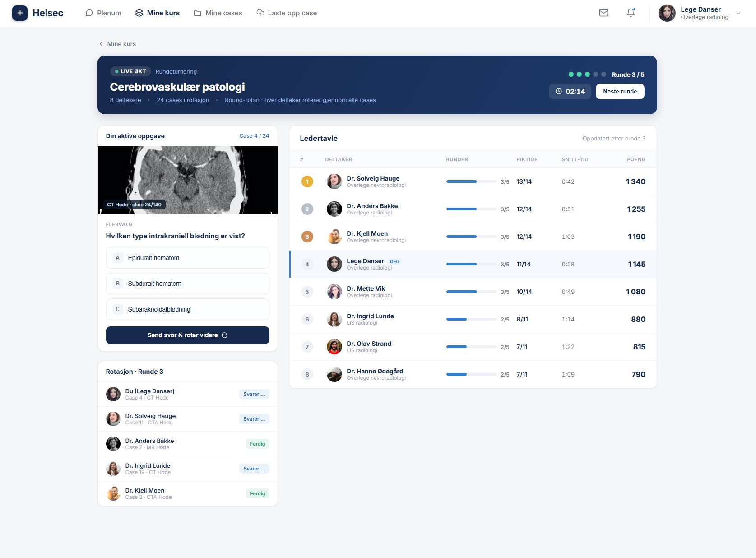Screen dimensions: 756x558
Task: Click the rank 3 bronze medal badge
Action: click(x=307, y=237)
